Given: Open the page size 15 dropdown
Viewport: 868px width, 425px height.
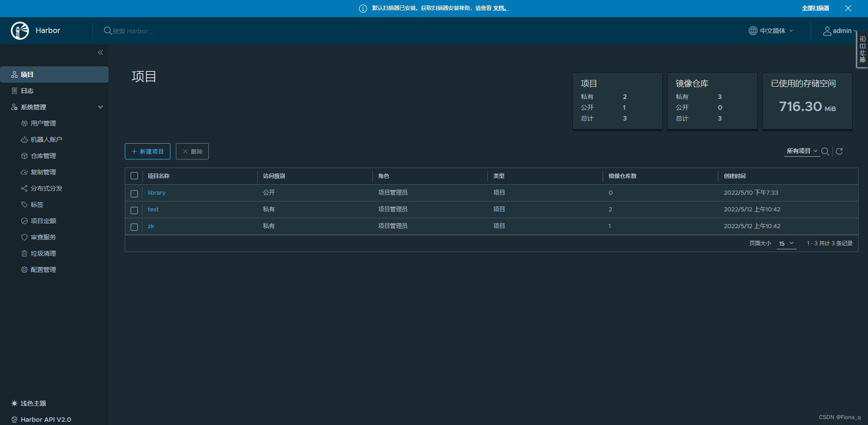Looking at the screenshot, I should tap(787, 243).
